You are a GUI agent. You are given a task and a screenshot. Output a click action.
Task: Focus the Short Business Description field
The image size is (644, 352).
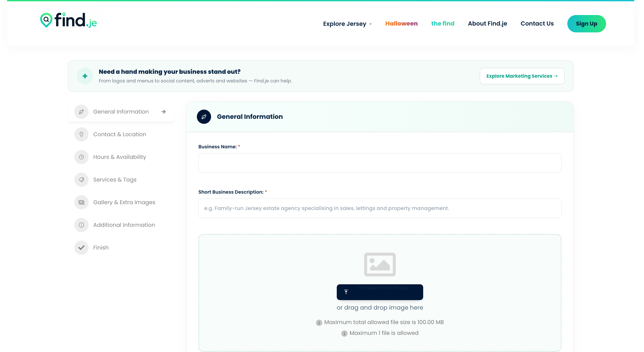click(380, 208)
